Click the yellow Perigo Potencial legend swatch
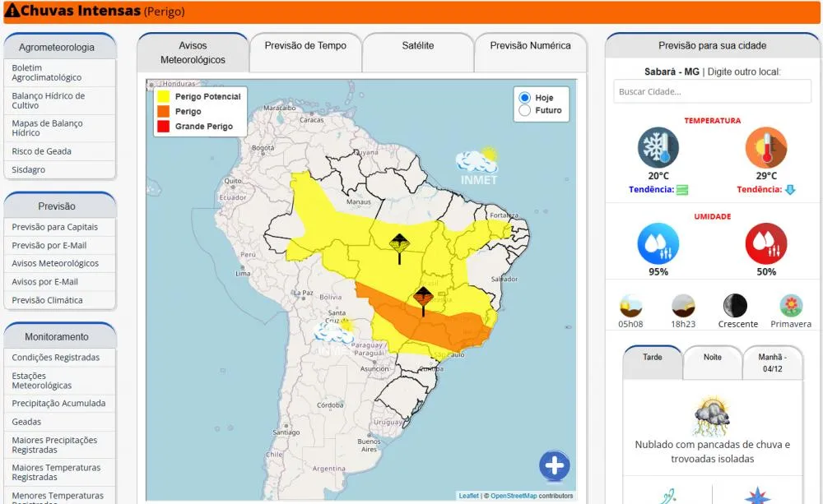Image resolution: width=823 pixels, height=504 pixels. tap(163, 96)
